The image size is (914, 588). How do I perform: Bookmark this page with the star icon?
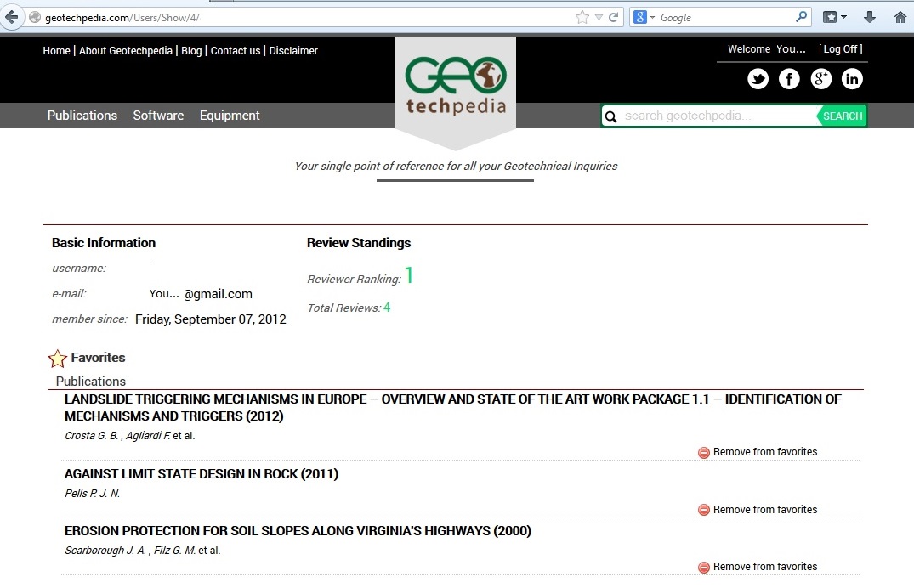click(582, 18)
